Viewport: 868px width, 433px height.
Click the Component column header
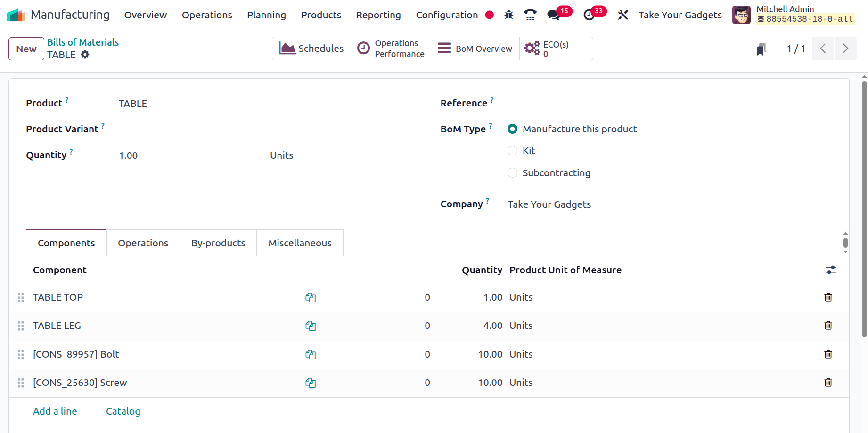[x=60, y=270]
